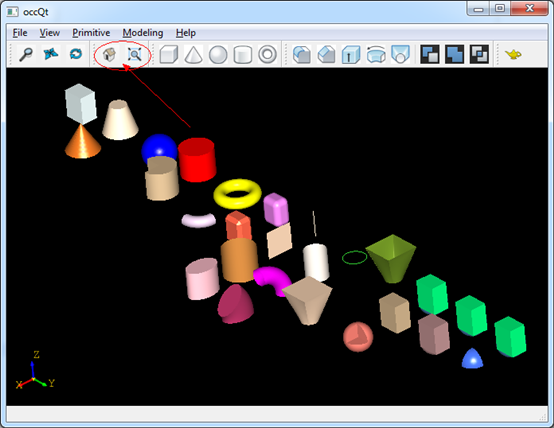The width and height of the screenshot is (554, 428).
Task: Apply the Fillet modeling tool
Action: [302, 54]
